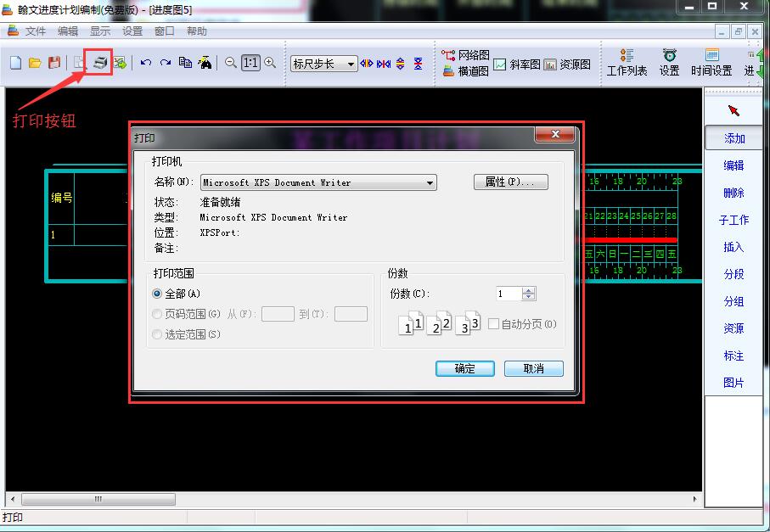
Task: Select 全部 radio button in print range
Action: pyautogui.click(x=156, y=293)
